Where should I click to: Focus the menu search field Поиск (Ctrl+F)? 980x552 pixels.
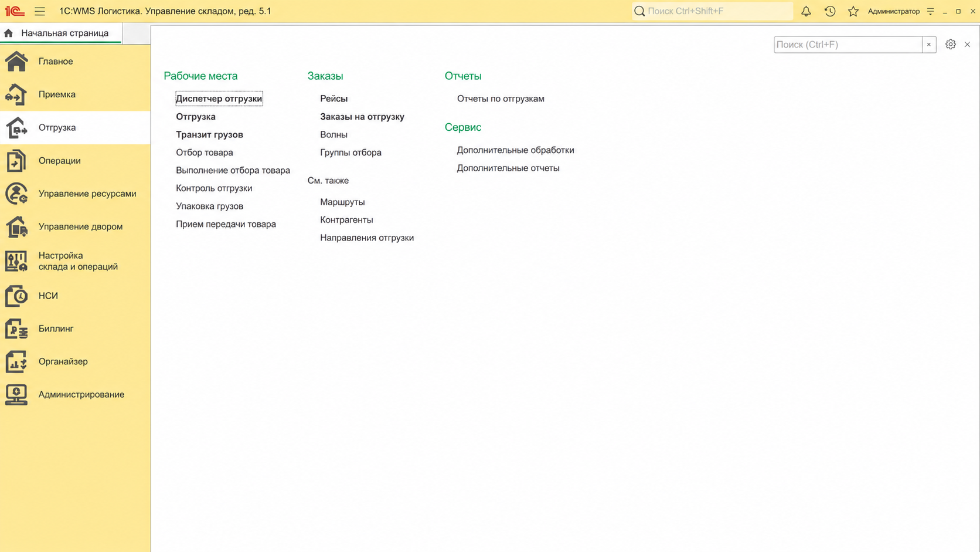848,45
